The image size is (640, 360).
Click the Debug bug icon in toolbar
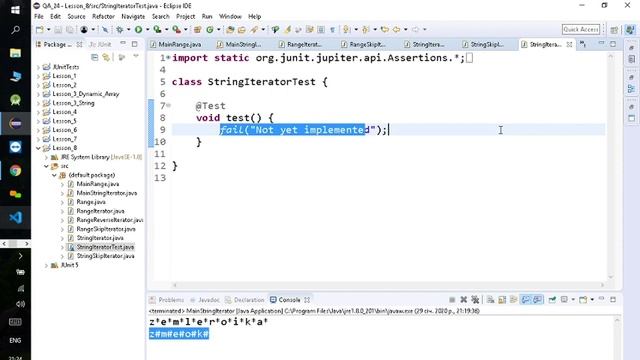[x=120, y=29]
